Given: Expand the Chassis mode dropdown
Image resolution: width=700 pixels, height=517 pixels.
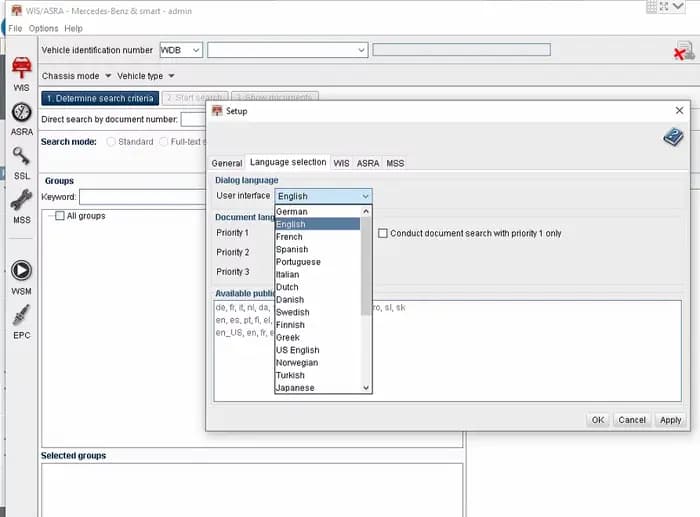Looking at the screenshot, I should point(76,76).
